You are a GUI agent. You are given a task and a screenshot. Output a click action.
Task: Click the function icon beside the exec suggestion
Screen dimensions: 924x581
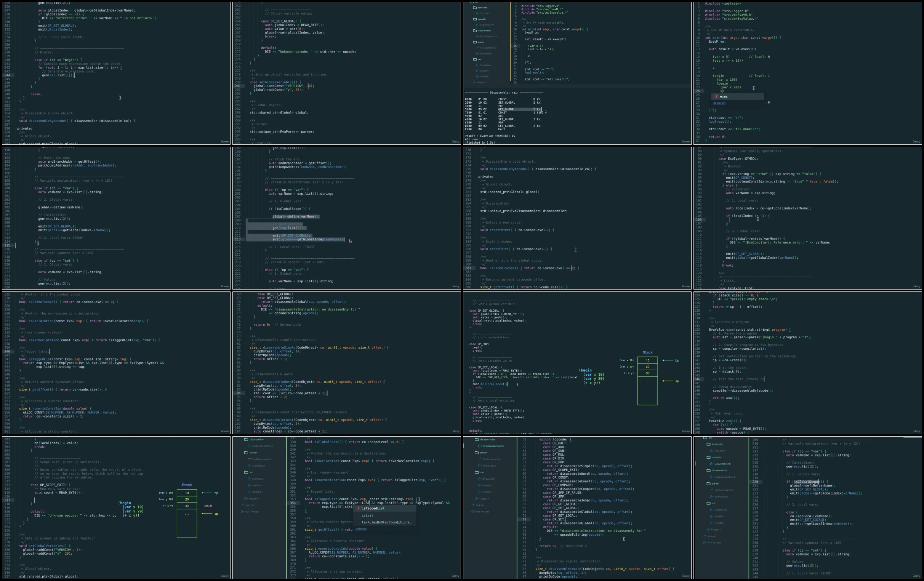[x=716, y=97]
